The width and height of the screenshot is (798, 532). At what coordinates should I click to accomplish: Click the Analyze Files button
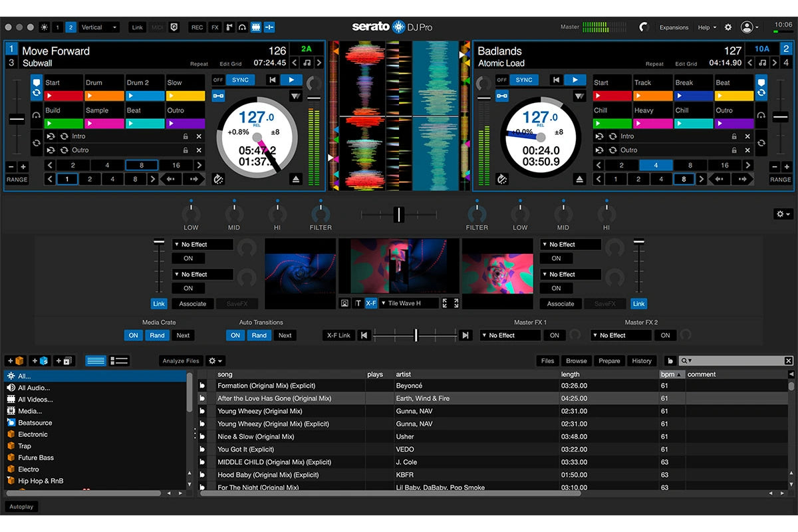tap(180, 360)
